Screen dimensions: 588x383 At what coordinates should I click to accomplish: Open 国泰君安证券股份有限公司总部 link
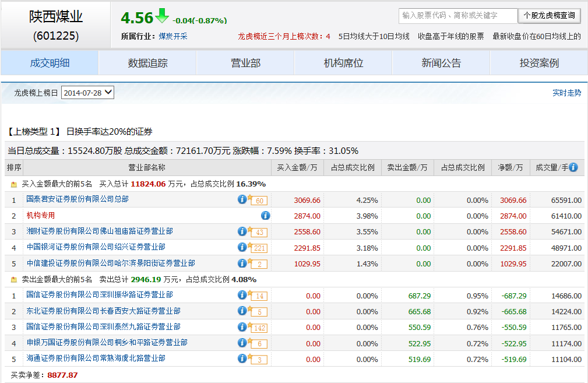pyautogui.click(x=78, y=199)
